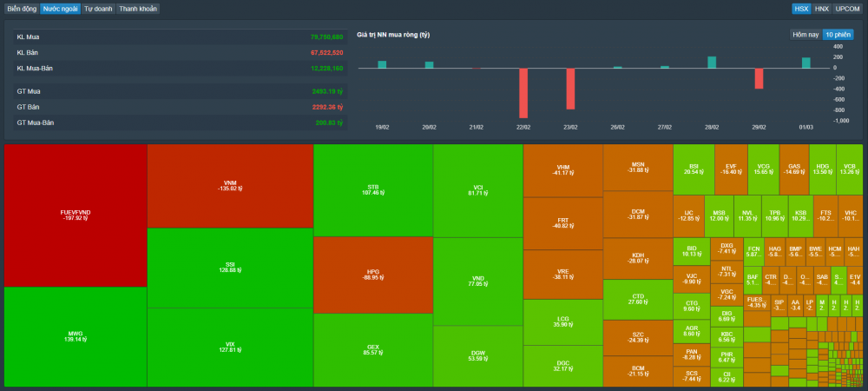Select the BID treemap tile
The width and height of the screenshot is (868, 391).
(692, 251)
